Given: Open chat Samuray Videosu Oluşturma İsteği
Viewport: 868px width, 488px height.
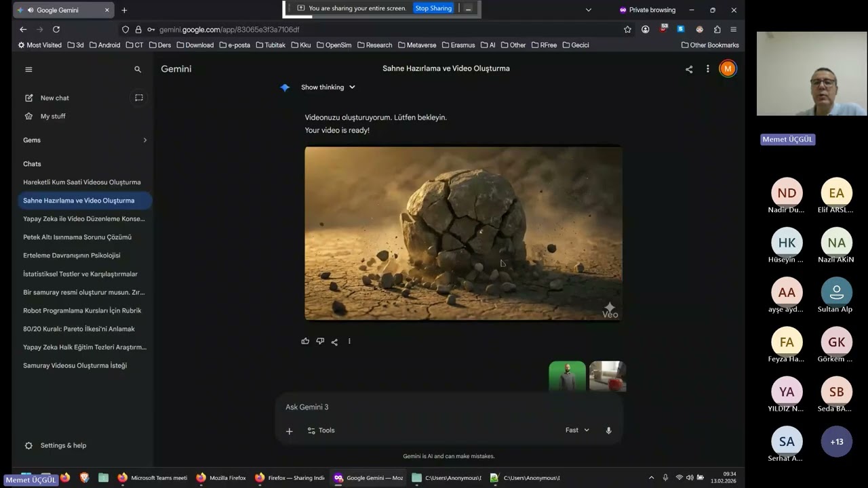Looking at the screenshot, I should click(75, 365).
